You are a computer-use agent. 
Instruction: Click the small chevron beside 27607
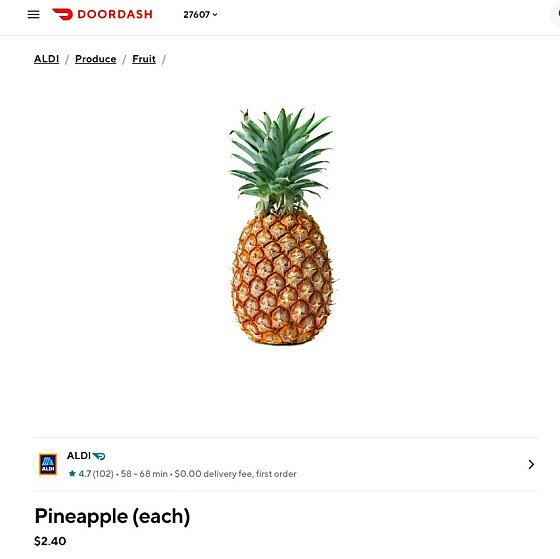point(215,15)
